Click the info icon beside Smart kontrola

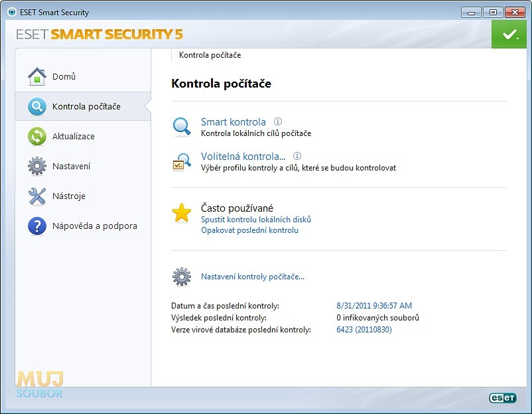click(x=278, y=121)
